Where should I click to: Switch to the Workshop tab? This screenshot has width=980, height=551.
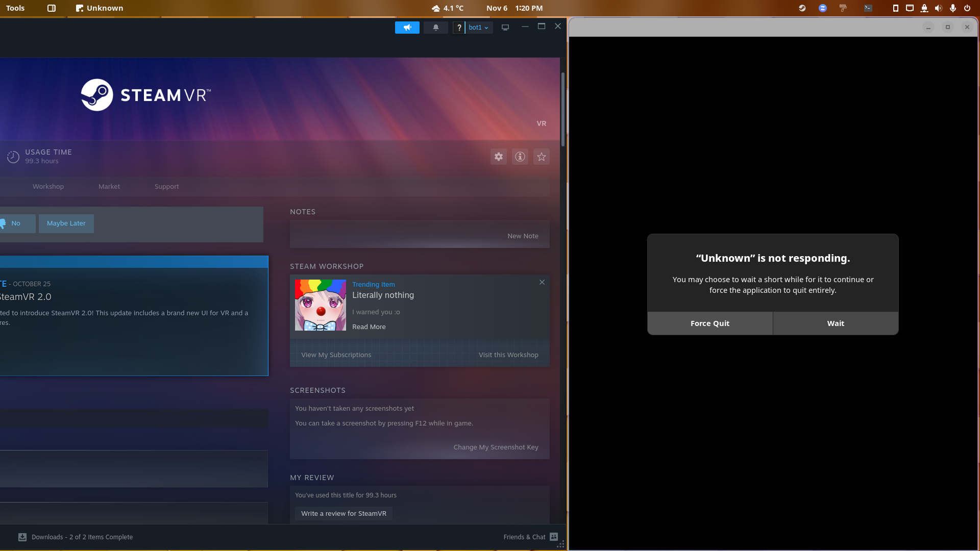[x=48, y=186]
